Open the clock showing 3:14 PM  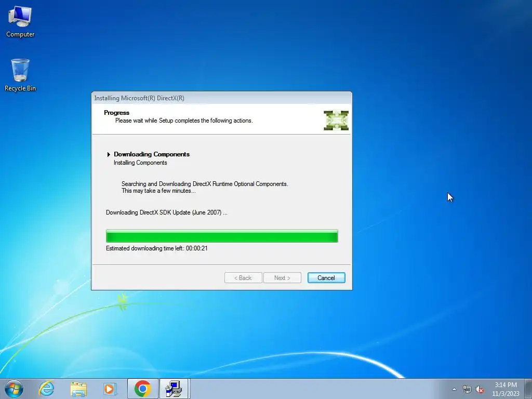pyautogui.click(x=506, y=389)
